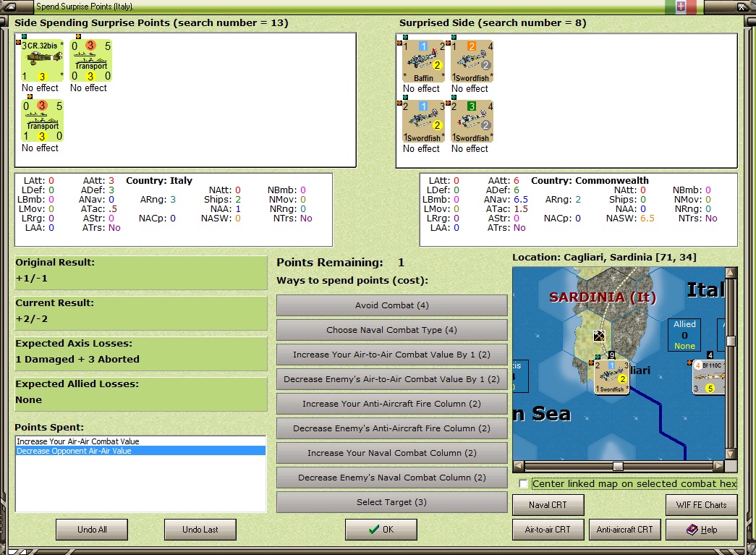Click Decrease Enemy's Anti-Aircraft Fire Column

391,428
